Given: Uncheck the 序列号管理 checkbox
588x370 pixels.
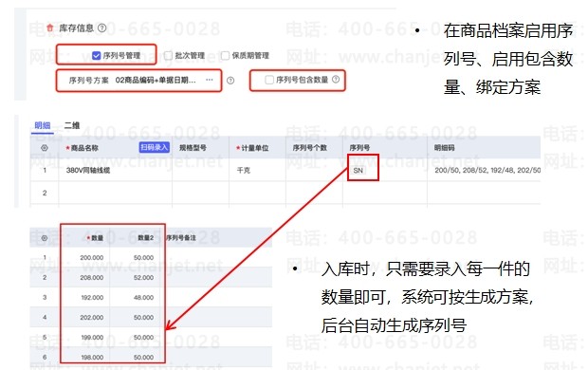Looking at the screenshot, I should [x=96, y=56].
